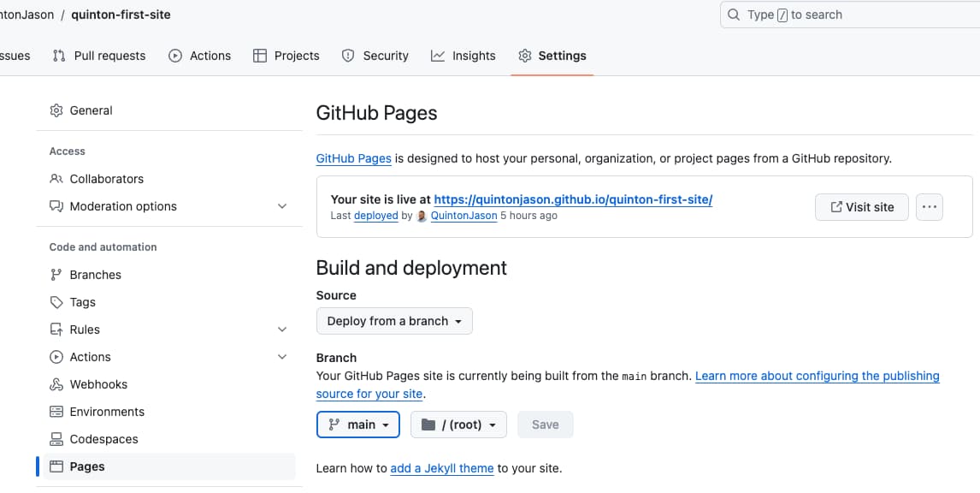The image size is (980, 493).
Task: Click the disabled Save button
Action: 545,425
